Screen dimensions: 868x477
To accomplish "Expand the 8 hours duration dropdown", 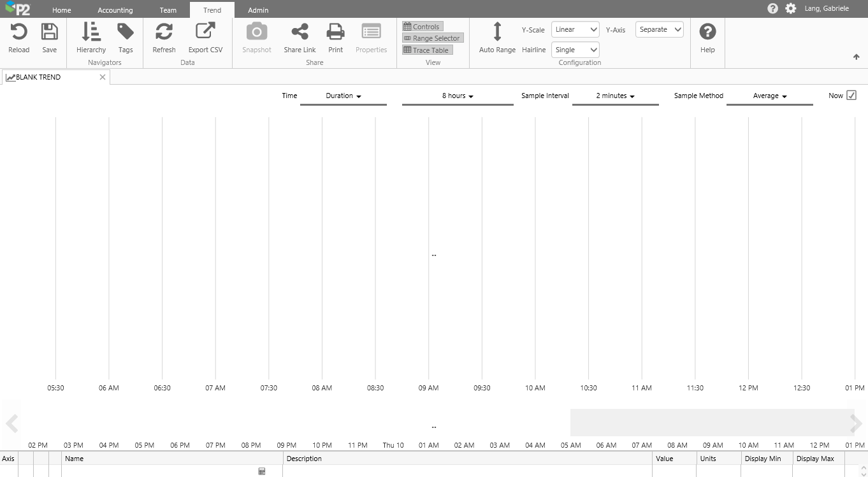I will pyautogui.click(x=458, y=96).
